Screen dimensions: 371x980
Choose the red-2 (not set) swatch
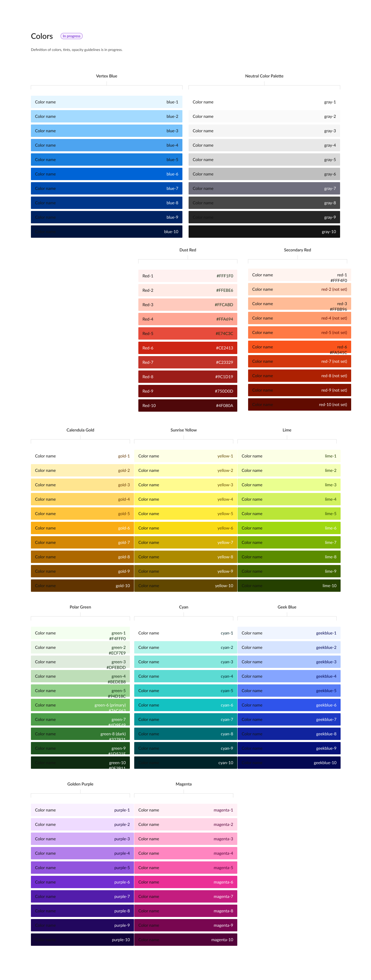click(x=300, y=289)
